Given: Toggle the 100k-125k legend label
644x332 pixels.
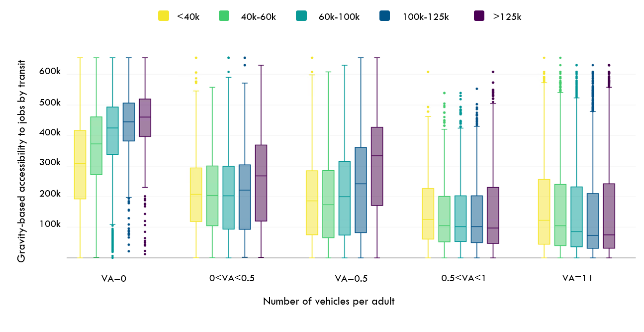Looking at the screenshot, I should [426, 16].
